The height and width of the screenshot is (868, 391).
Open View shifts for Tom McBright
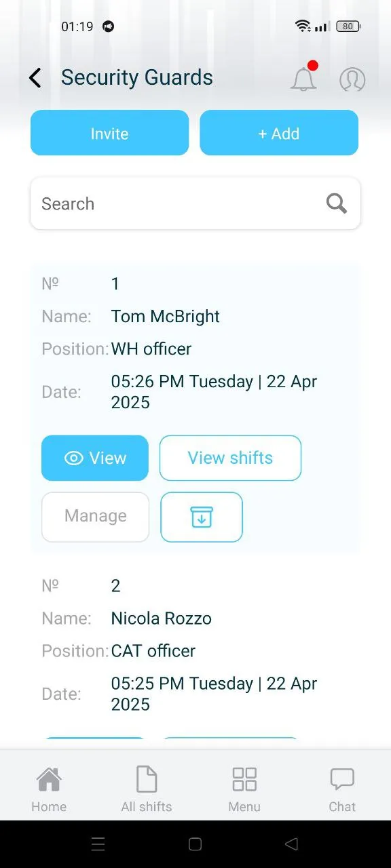click(x=230, y=458)
